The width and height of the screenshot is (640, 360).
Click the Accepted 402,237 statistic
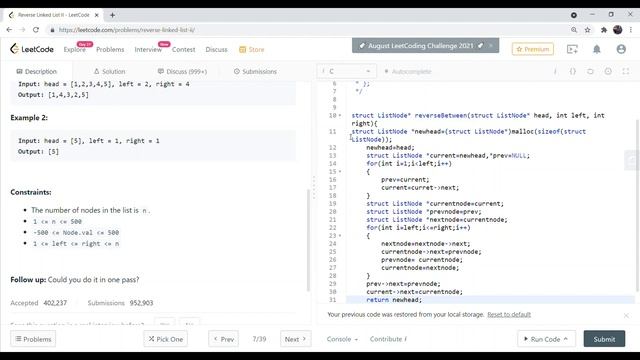tap(38, 303)
